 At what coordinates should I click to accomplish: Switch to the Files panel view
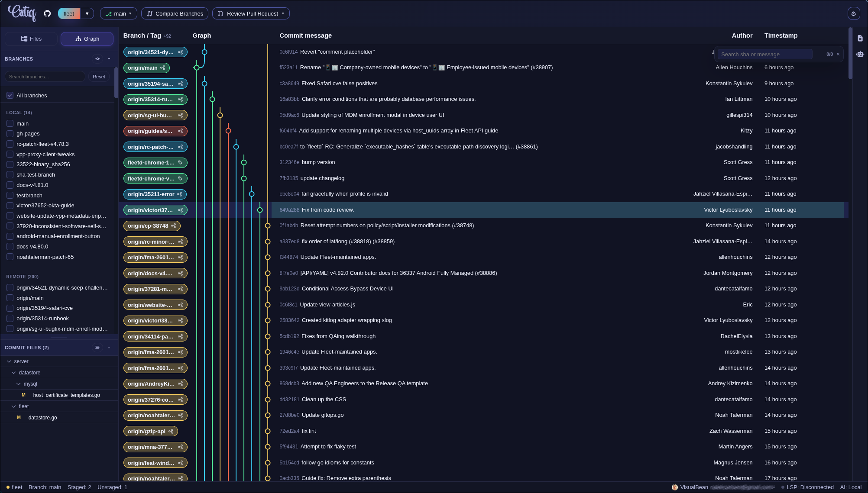[x=31, y=39]
